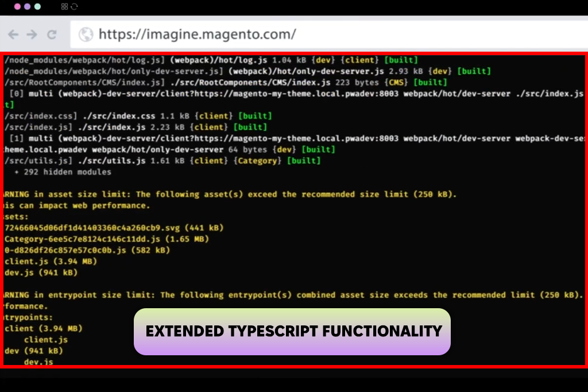Image resolution: width=588 pixels, height=392 pixels.
Task: Click the browser forward arrow
Action: [x=32, y=34]
